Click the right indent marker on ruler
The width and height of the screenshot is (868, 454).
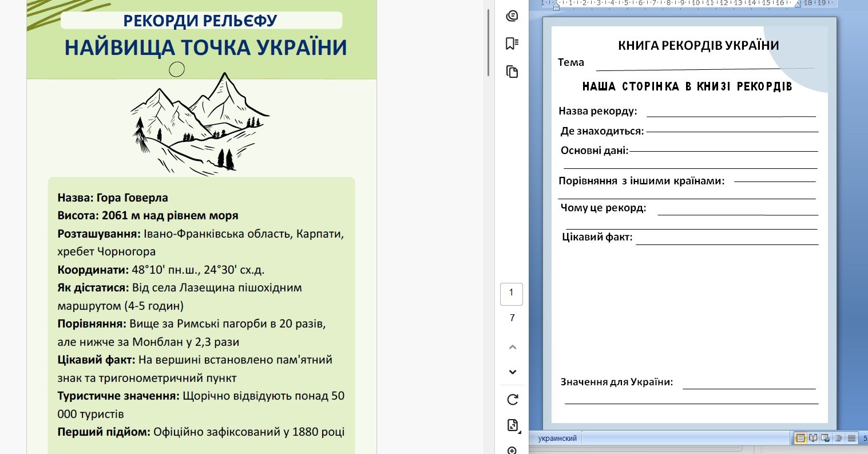798,4
